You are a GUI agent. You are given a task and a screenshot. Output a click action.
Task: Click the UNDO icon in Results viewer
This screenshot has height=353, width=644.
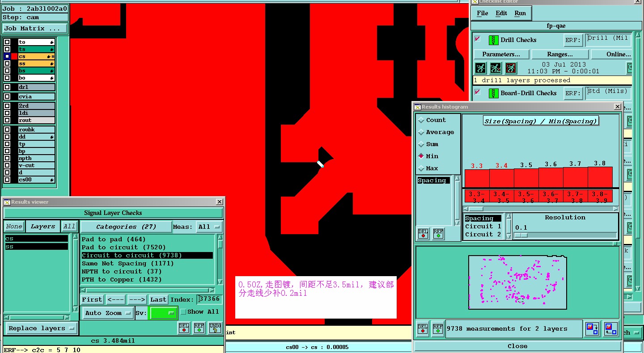[215, 328]
